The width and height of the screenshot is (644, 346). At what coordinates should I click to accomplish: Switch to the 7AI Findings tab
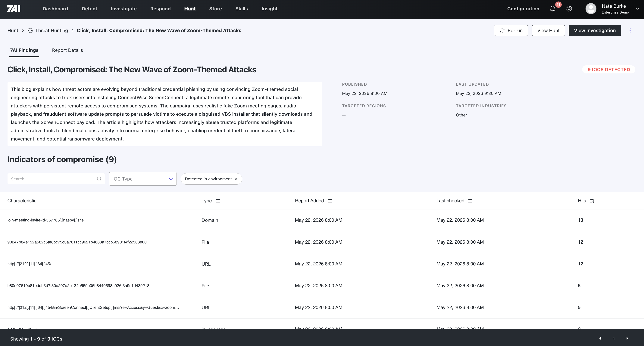click(x=24, y=50)
